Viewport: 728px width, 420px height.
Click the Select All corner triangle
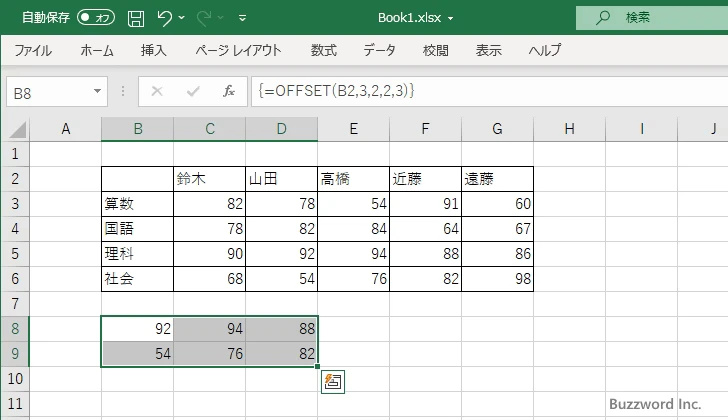tap(18, 129)
